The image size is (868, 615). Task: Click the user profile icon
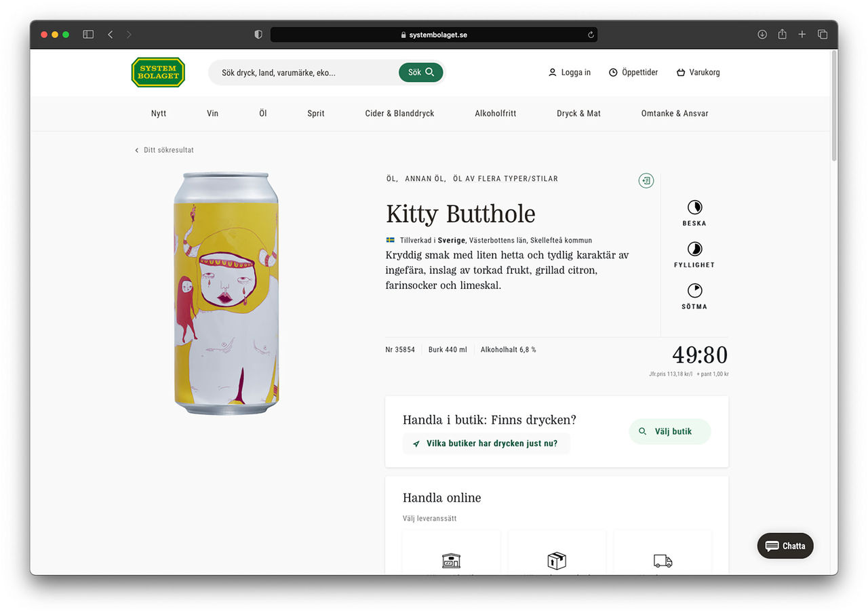552,73
